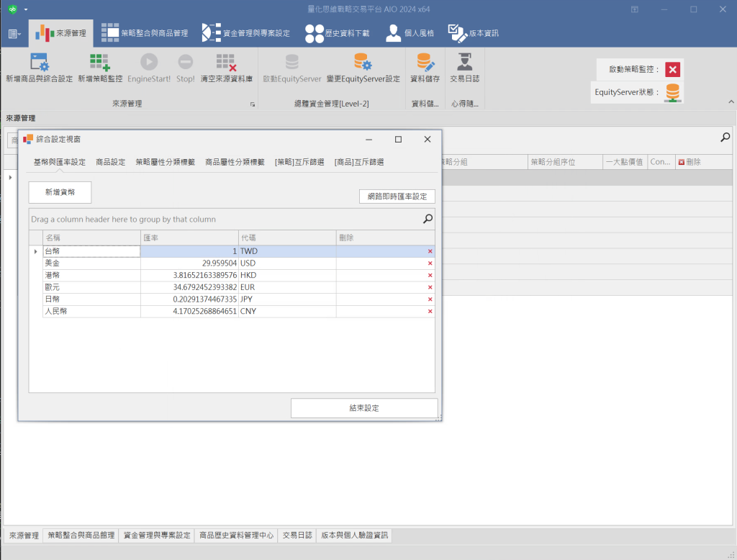Click 新增策略監控 icon
This screenshot has width=737, height=560.
click(99, 63)
